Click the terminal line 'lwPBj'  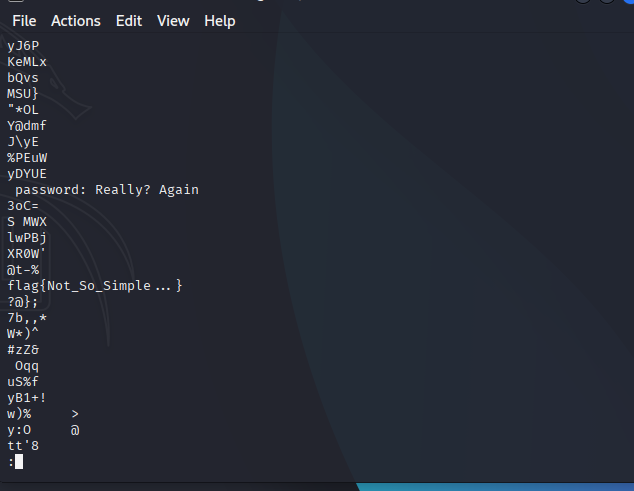(x=27, y=238)
